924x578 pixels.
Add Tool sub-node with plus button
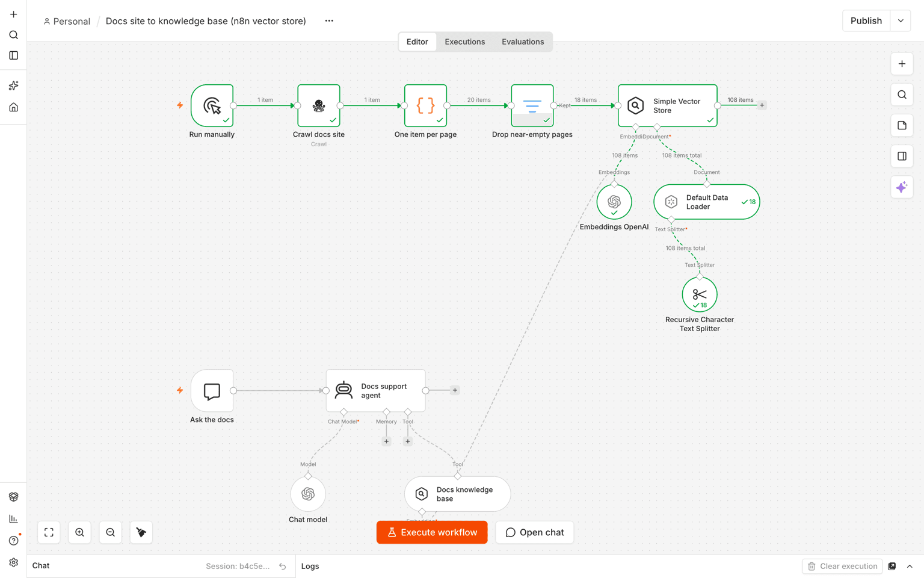(x=408, y=441)
